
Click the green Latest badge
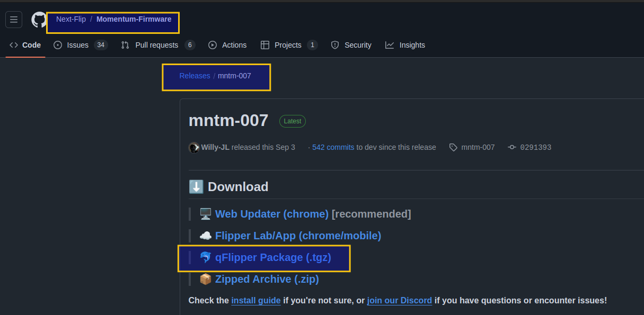pos(293,121)
